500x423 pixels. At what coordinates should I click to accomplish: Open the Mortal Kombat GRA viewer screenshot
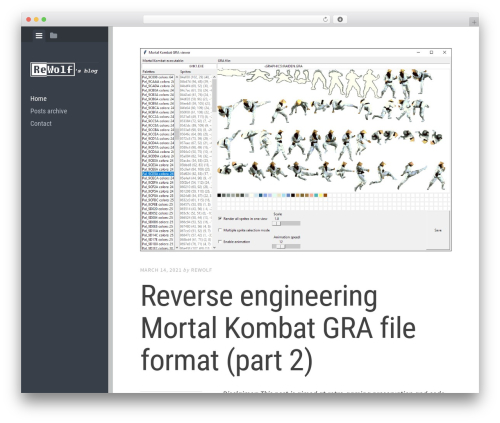(296, 150)
